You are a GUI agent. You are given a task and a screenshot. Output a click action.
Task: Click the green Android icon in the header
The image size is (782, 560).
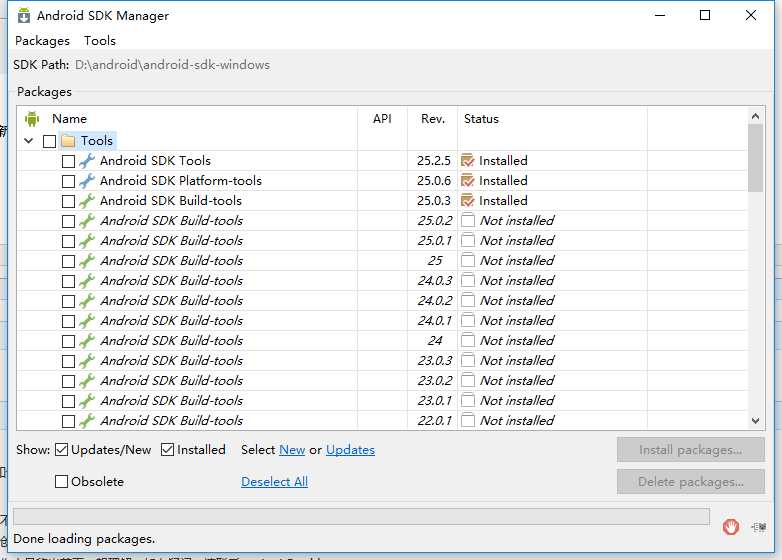pyautogui.click(x=32, y=119)
